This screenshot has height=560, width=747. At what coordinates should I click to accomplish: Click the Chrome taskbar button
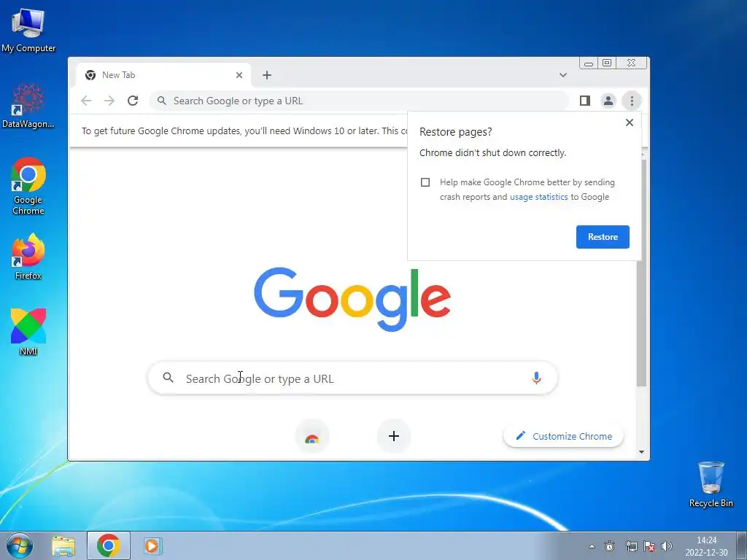(109, 545)
